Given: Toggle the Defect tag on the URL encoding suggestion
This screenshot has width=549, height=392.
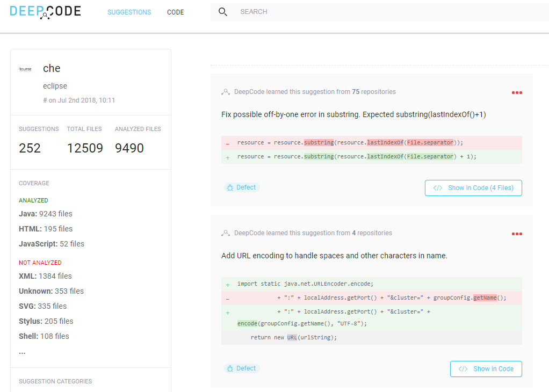Looking at the screenshot, I should (x=242, y=368).
